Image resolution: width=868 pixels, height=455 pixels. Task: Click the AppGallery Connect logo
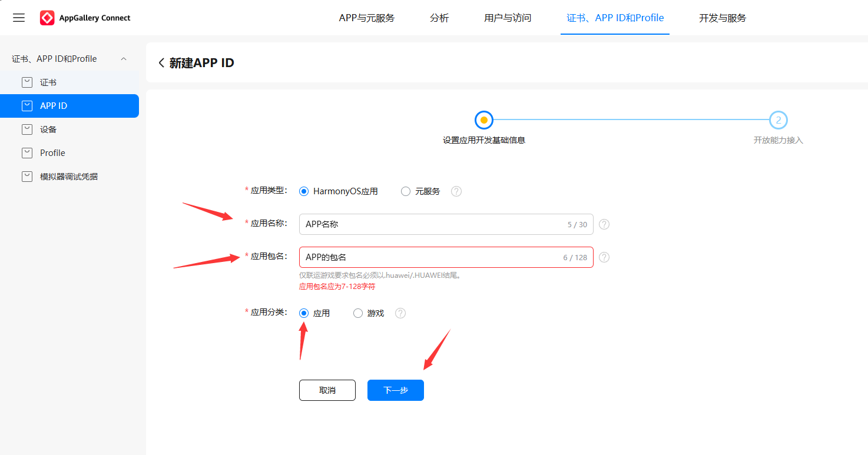coord(85,18)
